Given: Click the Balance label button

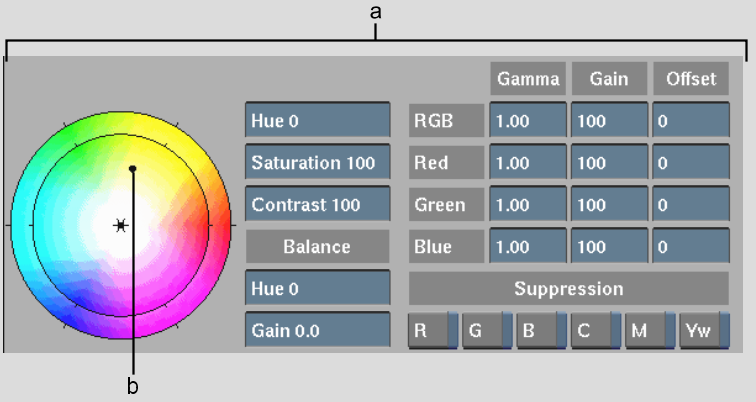Looking at the screenshot, I should 317,246.
